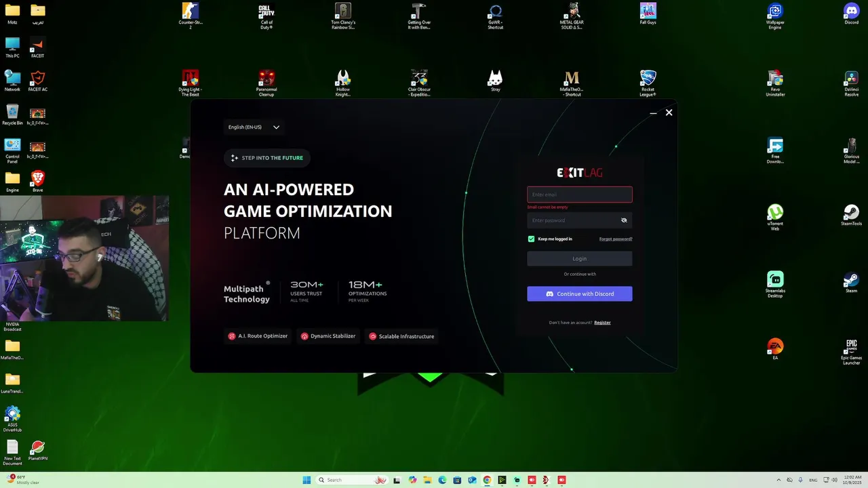
Task: Toggle password visibility eye icon
Action: [624, 220]
